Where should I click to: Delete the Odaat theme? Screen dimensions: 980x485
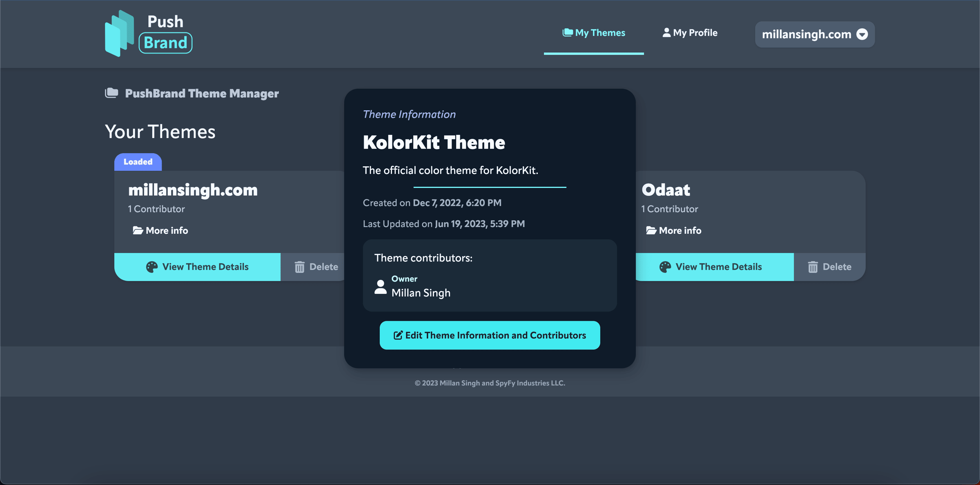click(x=829, y=267)
